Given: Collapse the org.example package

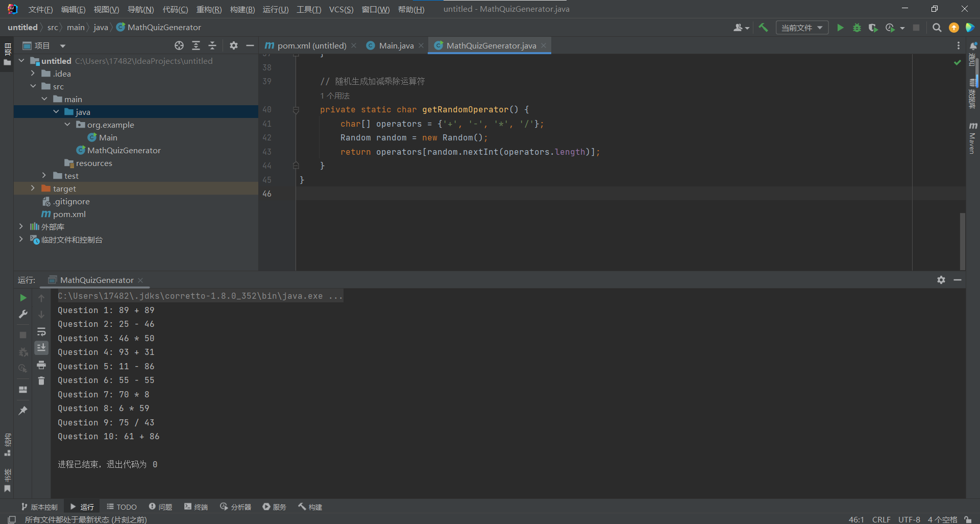Looking at the screenshot, I should click(x=67, y=125).
